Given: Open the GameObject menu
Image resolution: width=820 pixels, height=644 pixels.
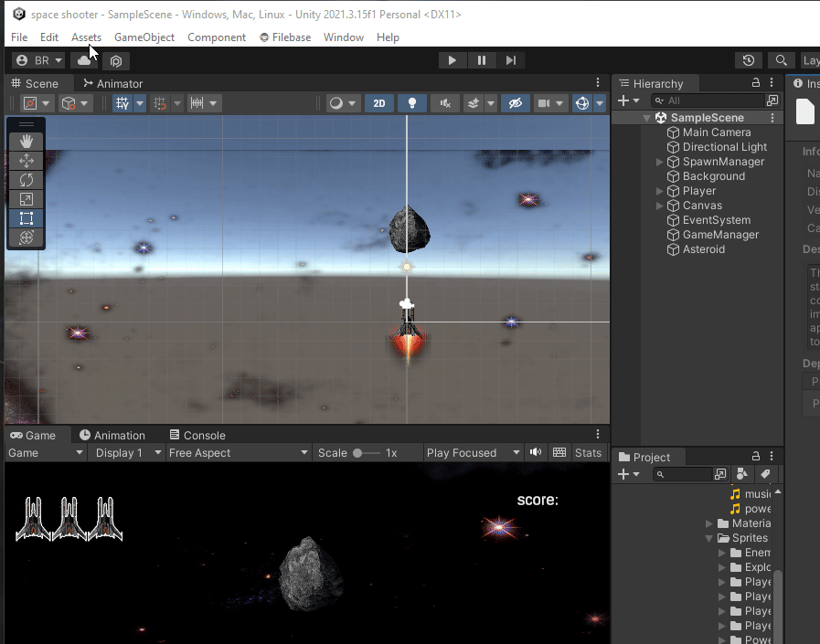Looking at the screenshot, I should coord(144,37).
